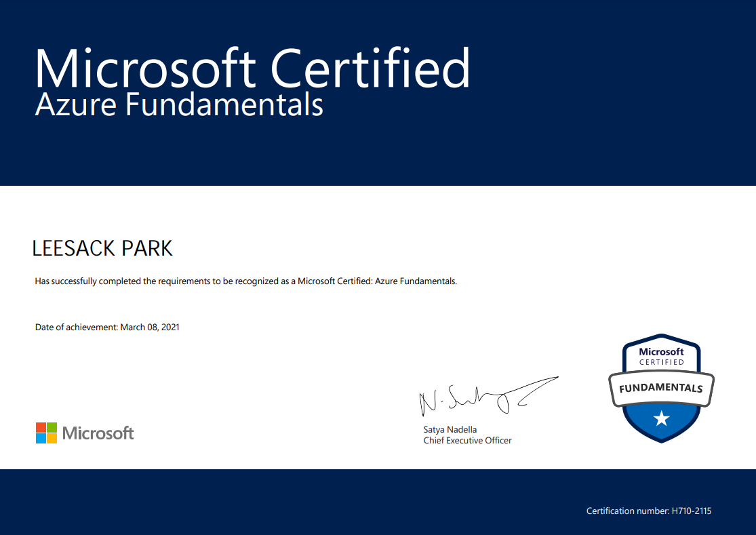Click the Satya Nadella signature

tap(488, 396)
